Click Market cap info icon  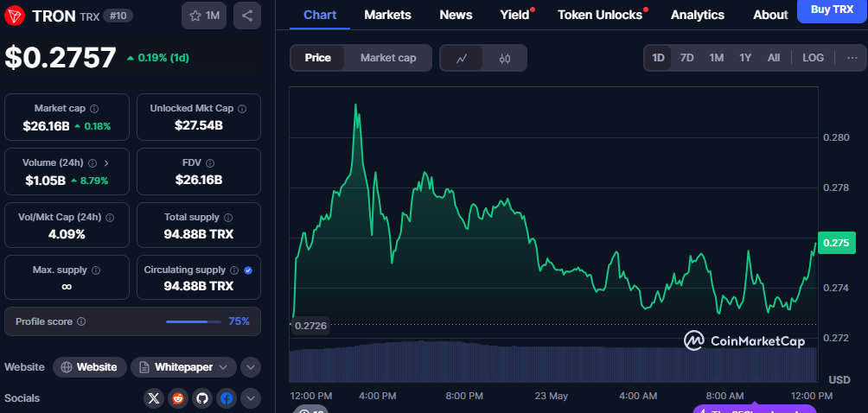point(94,108)
